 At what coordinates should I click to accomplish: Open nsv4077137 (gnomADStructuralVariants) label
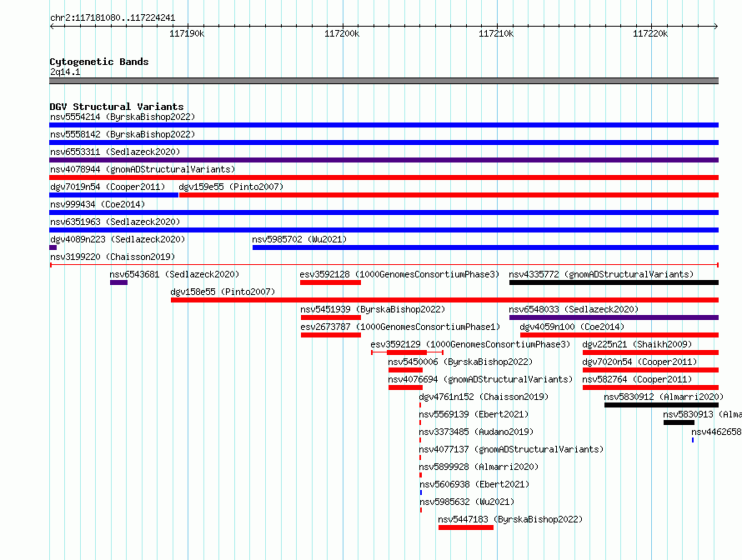pyautogui.click(x=511, y=449)
